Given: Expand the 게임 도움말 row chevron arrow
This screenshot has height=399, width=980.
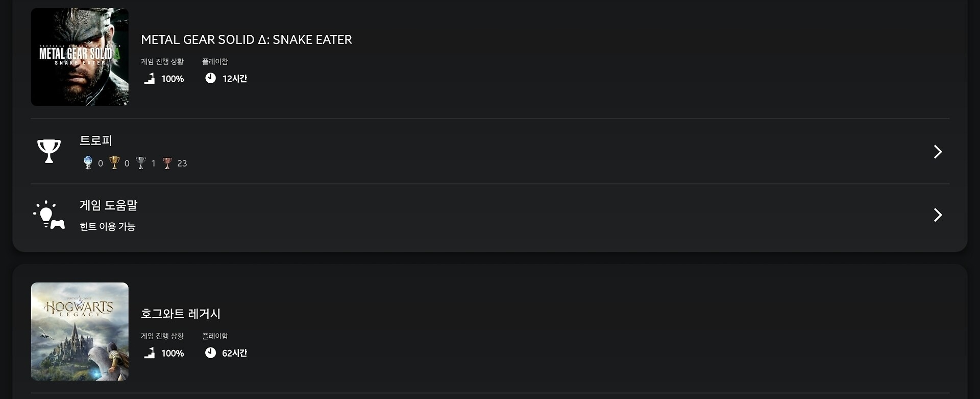Looking at the screenshot, I should 937,215.
